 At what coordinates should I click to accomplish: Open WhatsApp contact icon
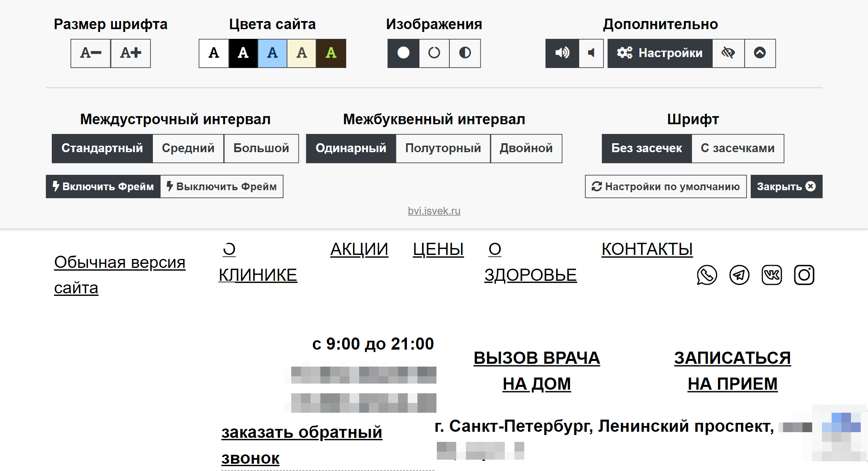[x=707, y=275]
